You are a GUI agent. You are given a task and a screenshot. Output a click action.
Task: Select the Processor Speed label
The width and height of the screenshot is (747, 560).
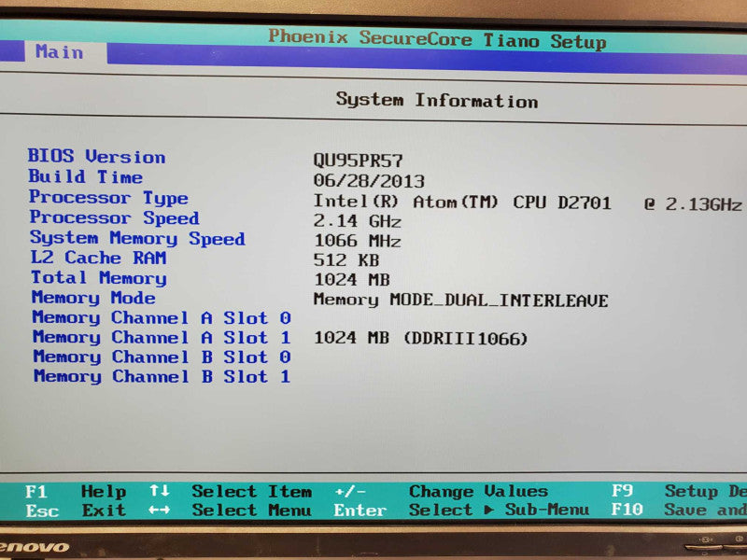pyautogui.click(x=114, y=217)
